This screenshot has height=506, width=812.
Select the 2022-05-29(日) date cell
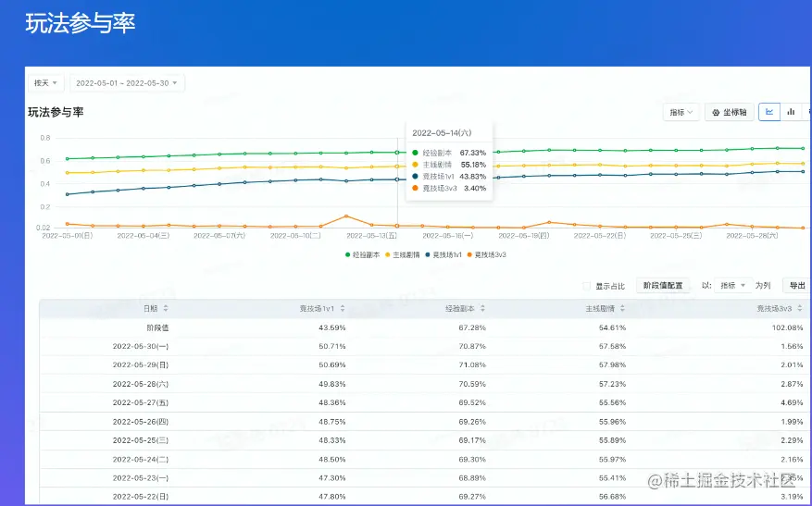[141, 364]
